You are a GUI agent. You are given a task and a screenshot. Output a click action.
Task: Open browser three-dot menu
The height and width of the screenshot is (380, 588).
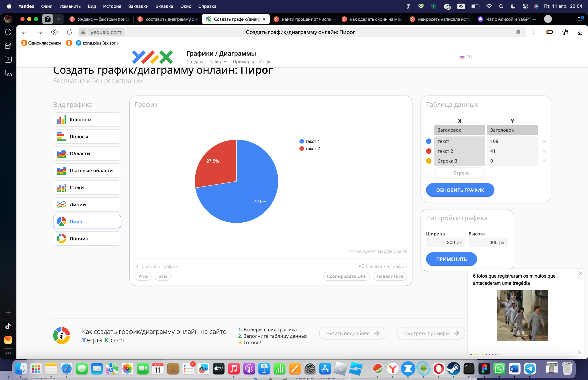pyautogui.click(x=533, y=32)
